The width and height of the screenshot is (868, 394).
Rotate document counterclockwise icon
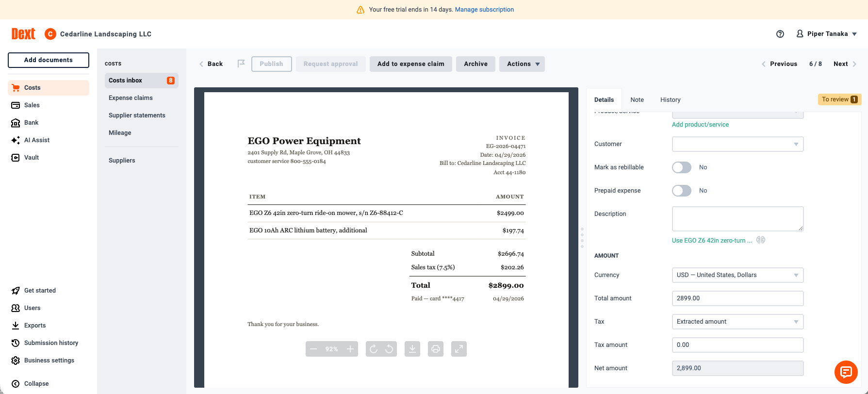pos(389,349)
